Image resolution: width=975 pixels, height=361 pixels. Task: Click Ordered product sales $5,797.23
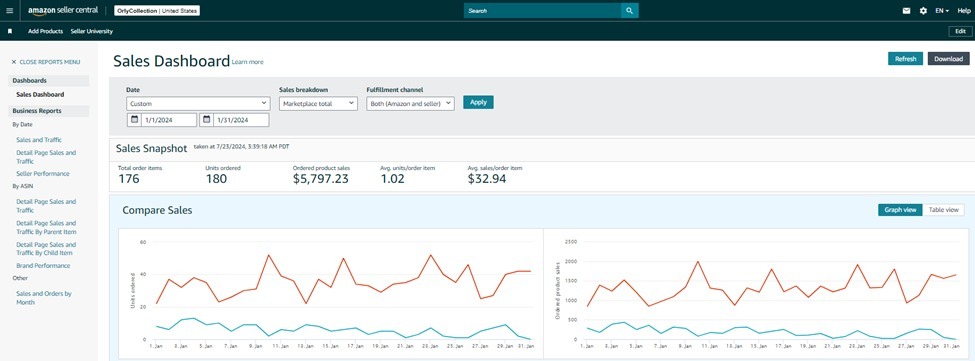[x=320, y=179]
